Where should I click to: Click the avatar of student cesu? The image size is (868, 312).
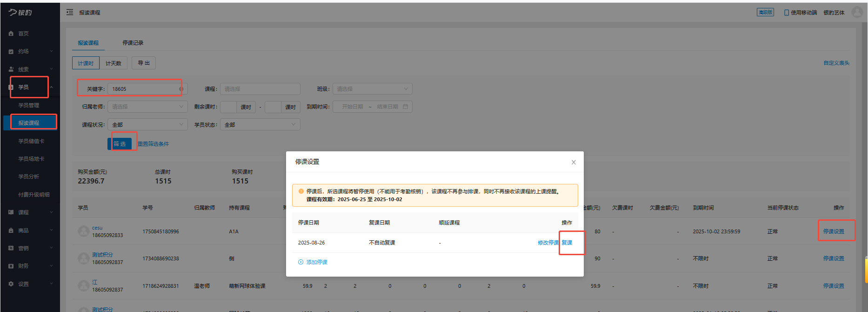84,231
